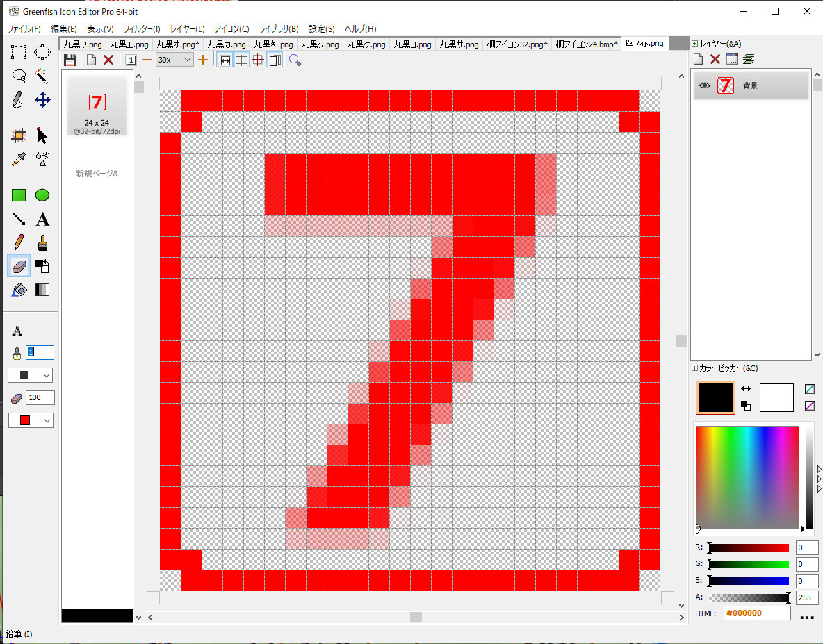Image resolution: width=823 pixels, height=644 pixels.
Task: Toggle the pixel grid display button
Action: click(x=242, y=60)
